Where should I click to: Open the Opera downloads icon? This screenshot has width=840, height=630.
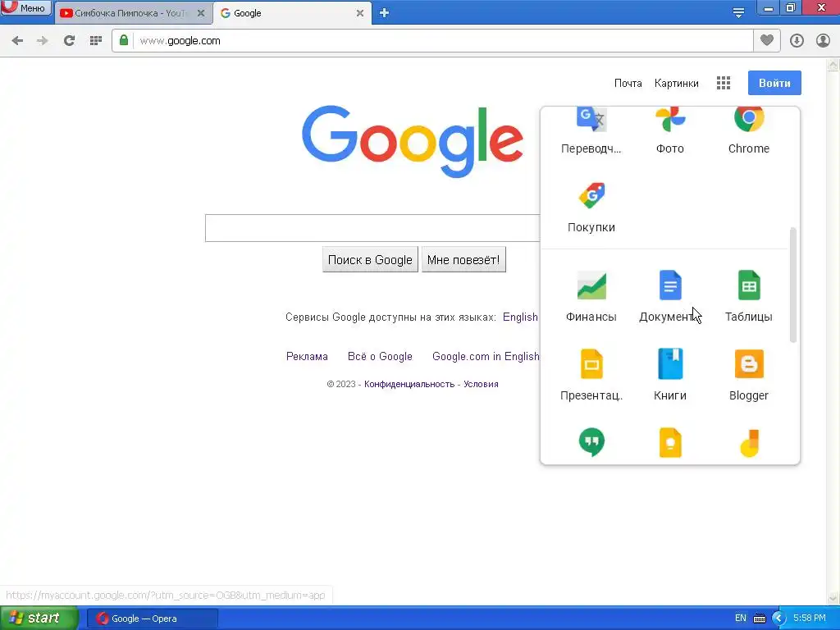tap(797, 41)
